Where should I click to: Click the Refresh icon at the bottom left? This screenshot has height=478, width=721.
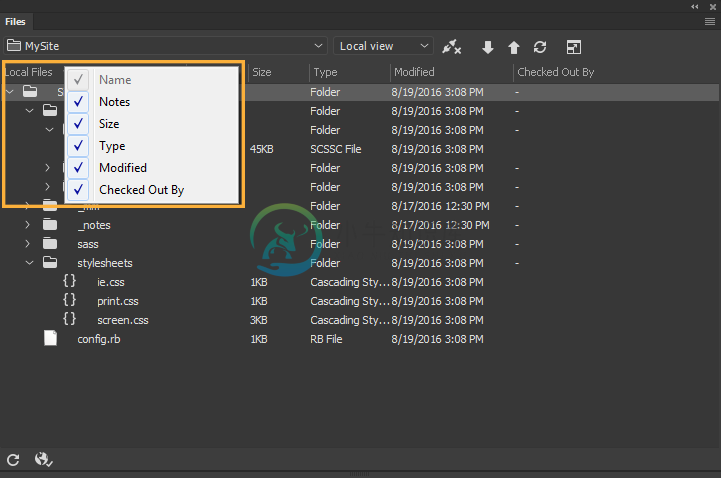point(13,460)
